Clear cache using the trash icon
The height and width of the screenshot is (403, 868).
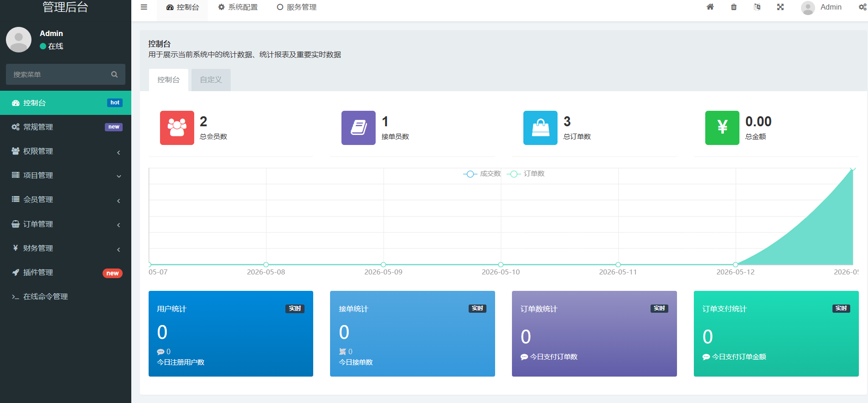(734, 7)
